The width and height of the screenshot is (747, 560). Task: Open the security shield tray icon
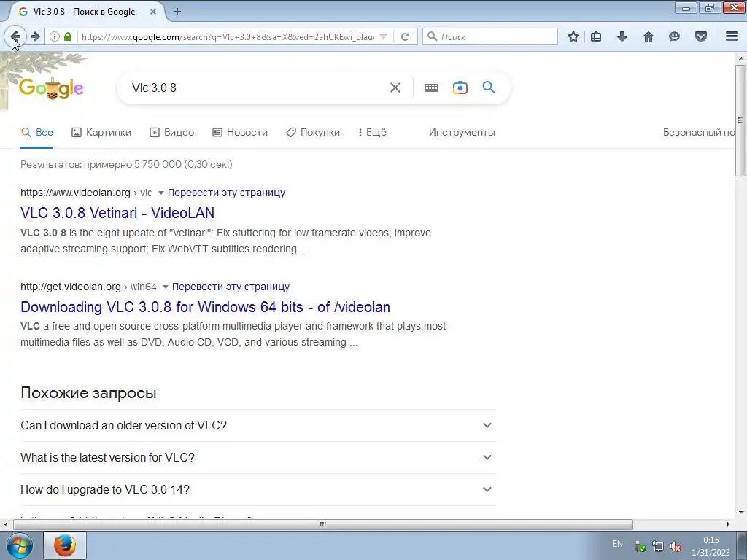(640, 546)
